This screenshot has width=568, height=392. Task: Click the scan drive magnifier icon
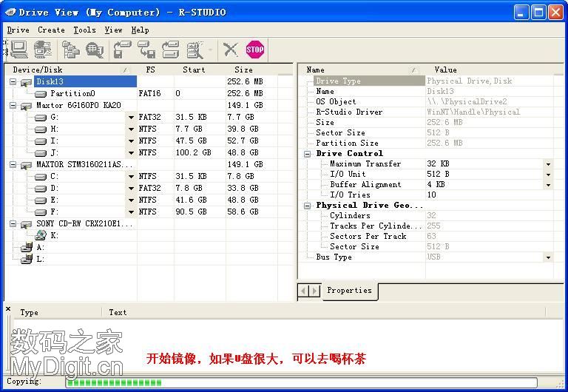(x=95, y=50)
